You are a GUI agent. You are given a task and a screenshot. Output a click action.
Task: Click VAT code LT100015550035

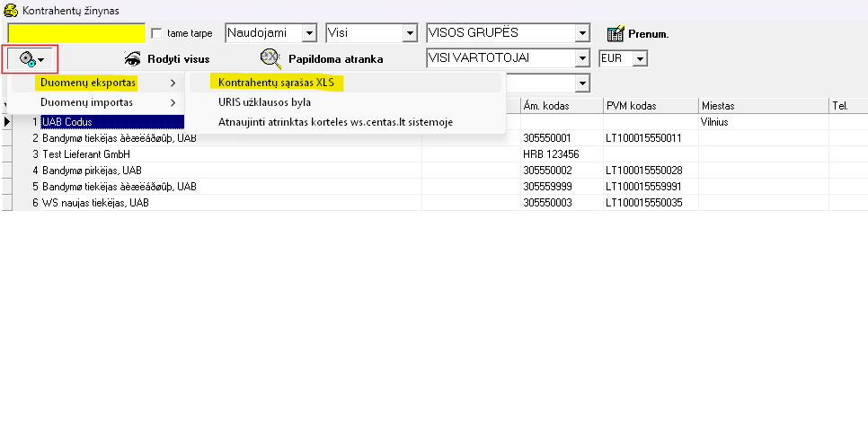(643, 203)
